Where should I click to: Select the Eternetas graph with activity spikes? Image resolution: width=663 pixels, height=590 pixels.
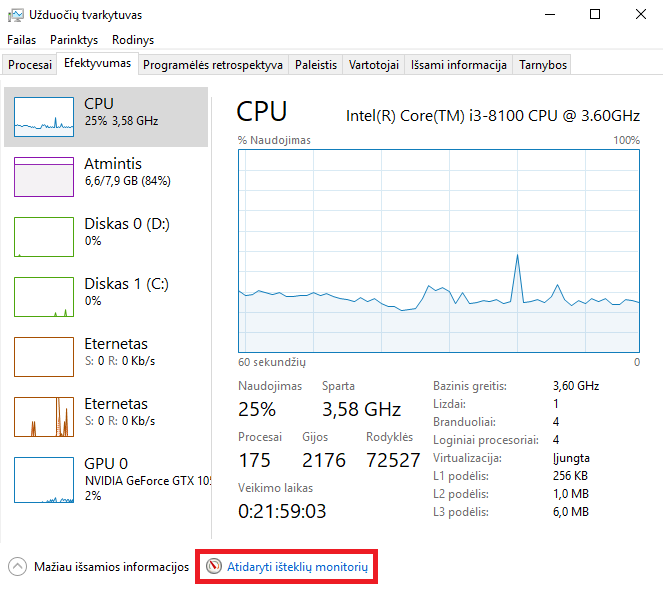point(44,417)
